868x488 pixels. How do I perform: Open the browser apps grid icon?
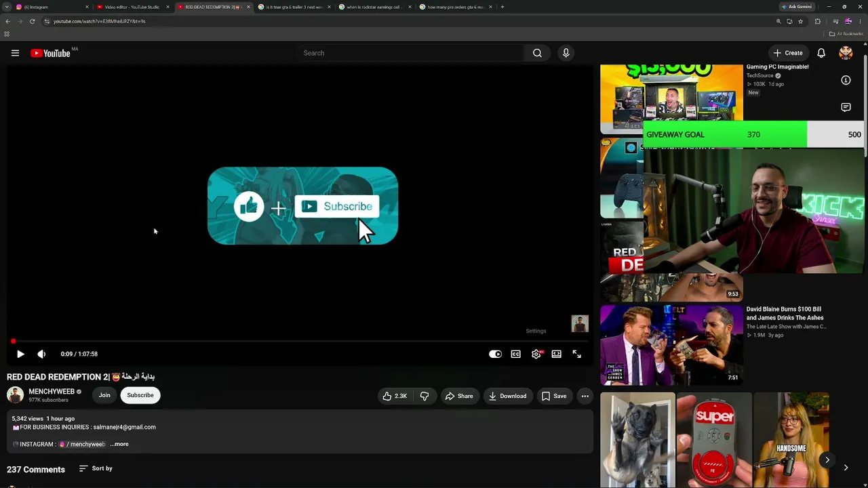(x=7, y=34)
